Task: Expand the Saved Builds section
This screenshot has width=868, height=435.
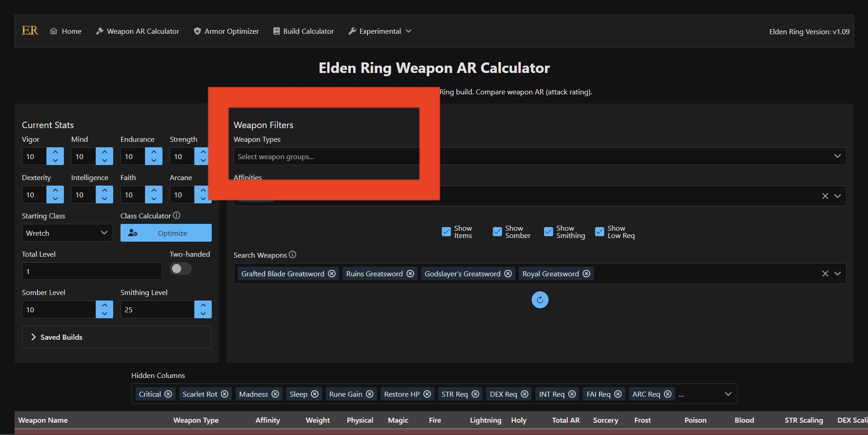Action: [x=60, y=337]
